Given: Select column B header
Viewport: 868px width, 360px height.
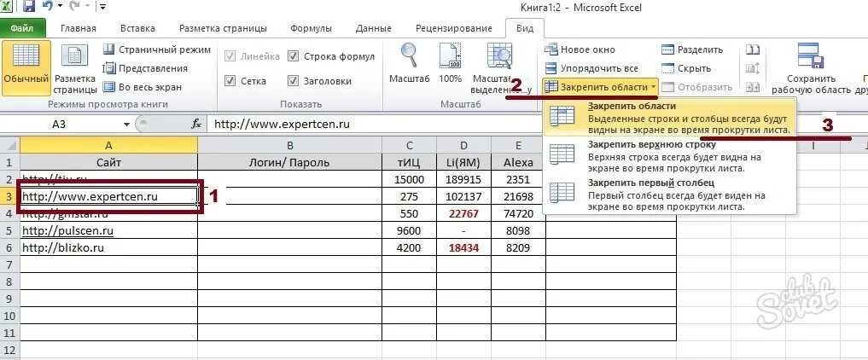Looking at the screenshot, I should point(289,145).
